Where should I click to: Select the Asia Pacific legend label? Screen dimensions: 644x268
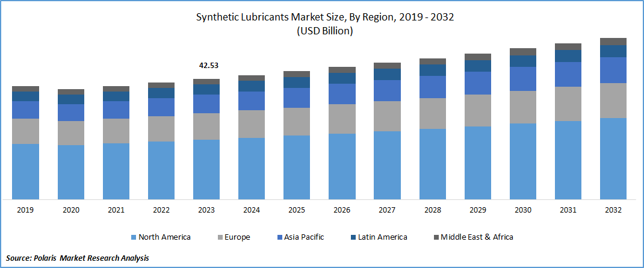coord(304,237)
